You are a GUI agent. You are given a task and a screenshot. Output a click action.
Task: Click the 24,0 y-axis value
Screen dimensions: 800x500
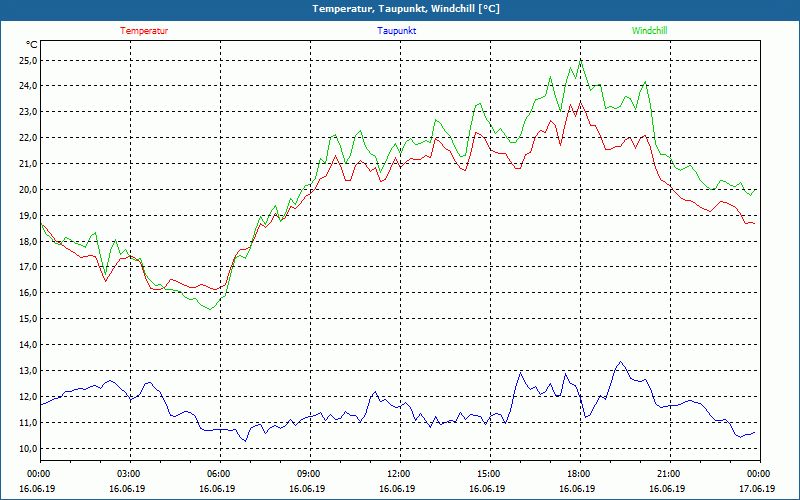29,86
